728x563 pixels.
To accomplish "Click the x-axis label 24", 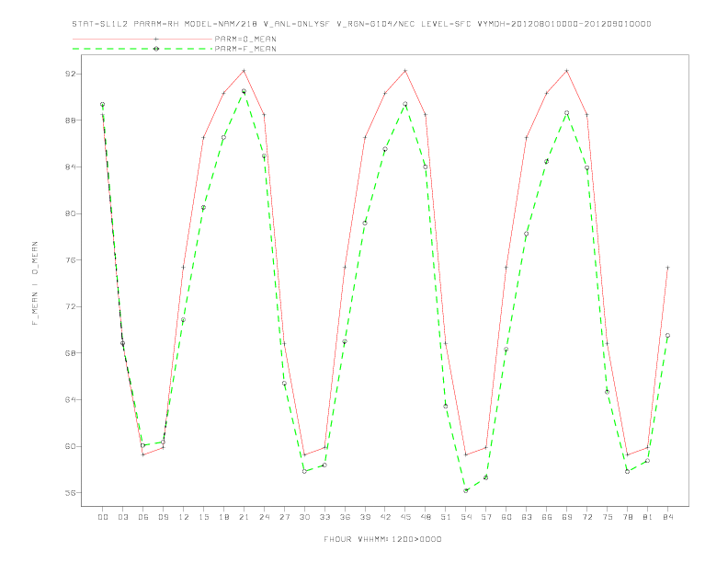I will (264, 517).
